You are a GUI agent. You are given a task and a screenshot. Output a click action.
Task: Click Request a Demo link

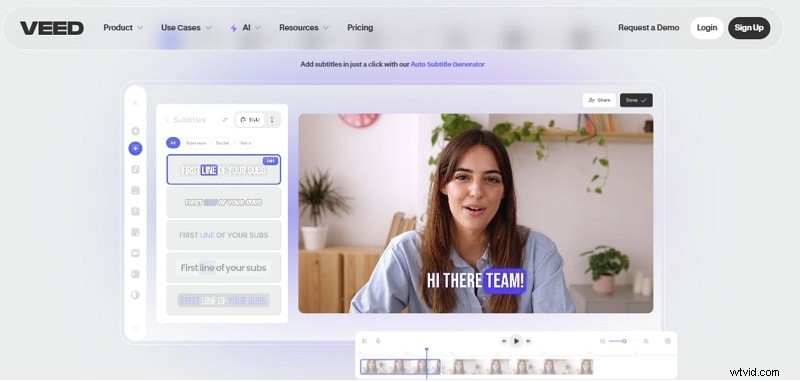[648, 28]
